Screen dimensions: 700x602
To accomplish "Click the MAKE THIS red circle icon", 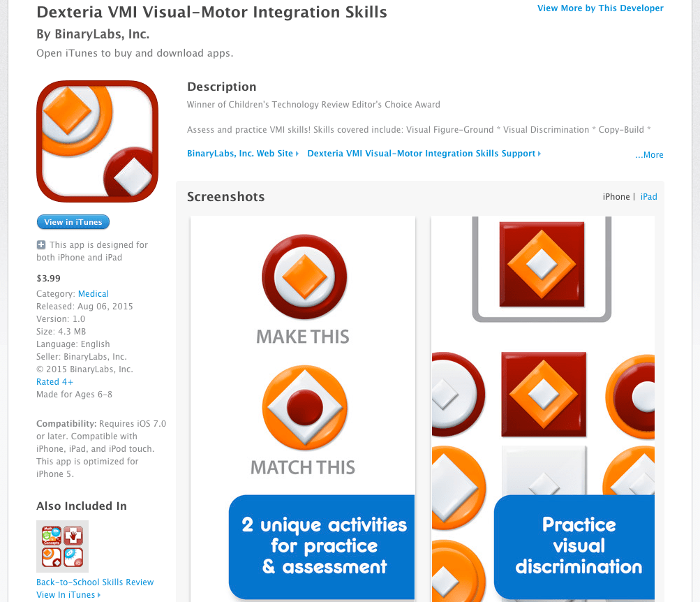I will pyautogui.click(x=304, y=277).
